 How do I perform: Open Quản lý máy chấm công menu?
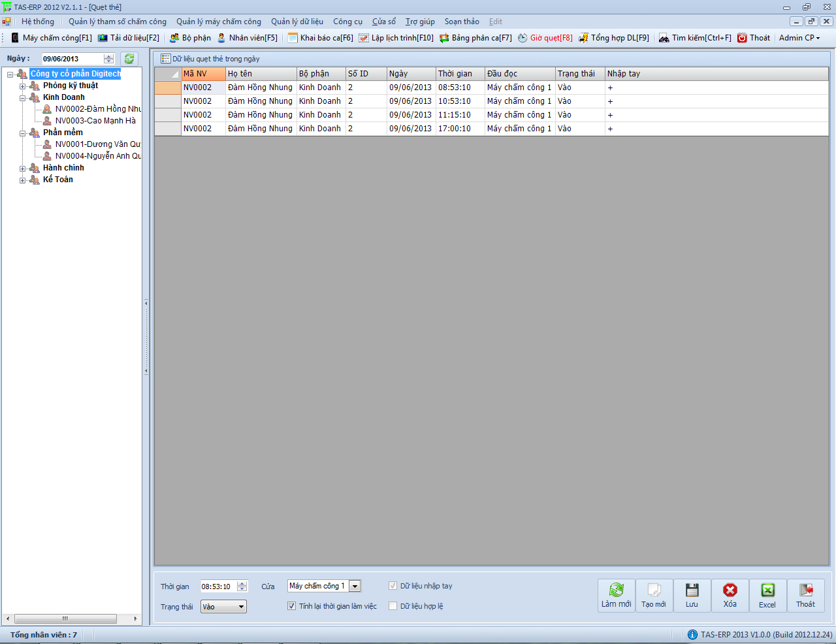219,22
